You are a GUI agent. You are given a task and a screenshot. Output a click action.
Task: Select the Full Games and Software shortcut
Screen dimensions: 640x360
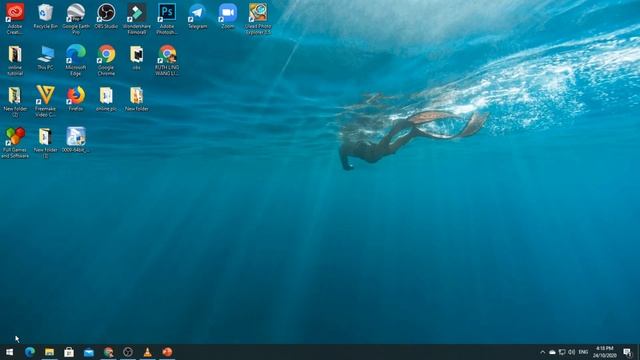coord(15,143)
